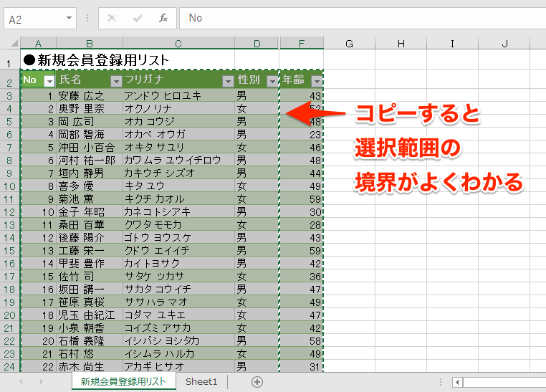The image size is (546, 392).
Task: Select column G header
Action: point(349,43)
